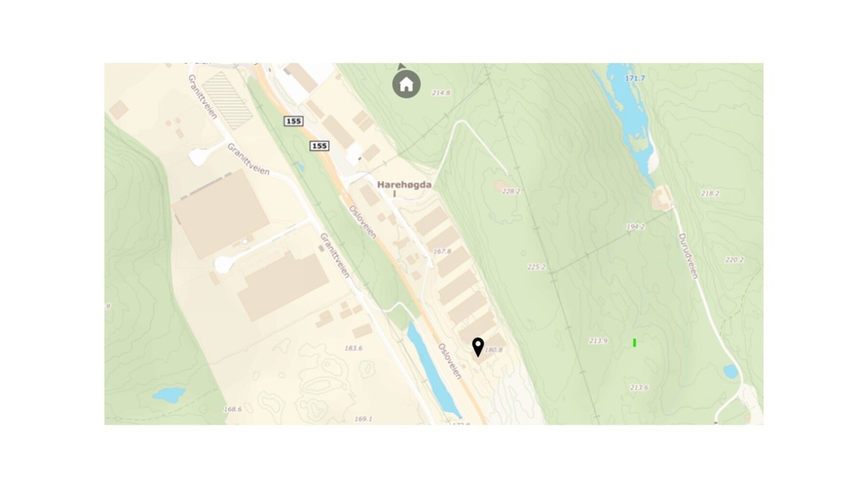This screenshot has width=868, height=488.
Task: Click the Harehøgda place label
Action: (x=404, y=184)
